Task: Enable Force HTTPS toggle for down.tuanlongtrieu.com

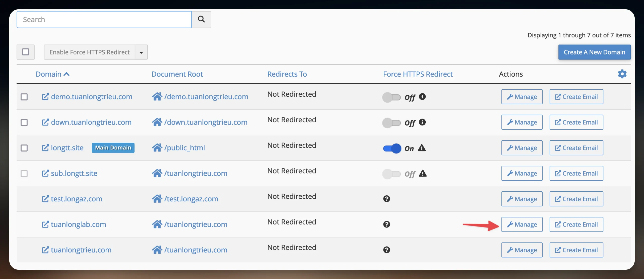Action: coord(391,123)
